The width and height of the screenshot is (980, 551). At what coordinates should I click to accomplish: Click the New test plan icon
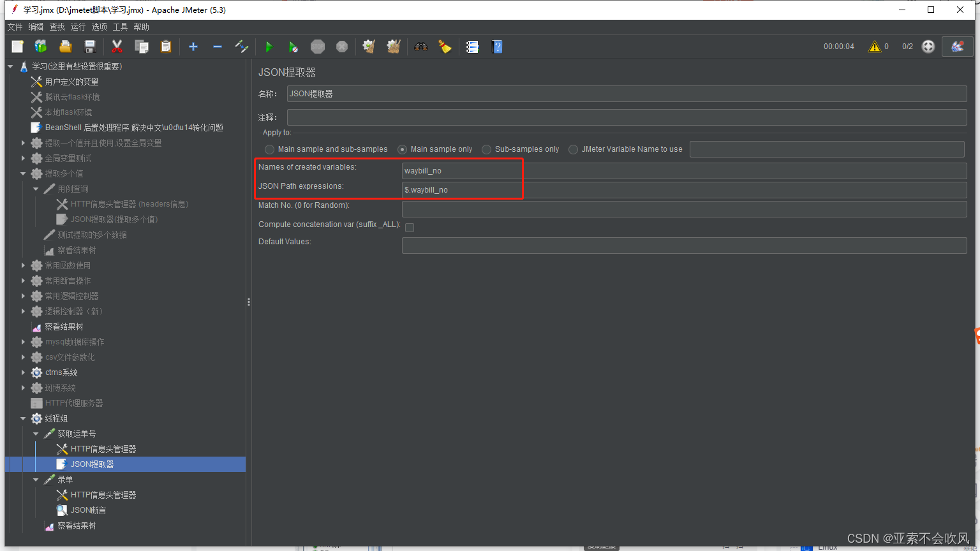(x=17, y=47)
